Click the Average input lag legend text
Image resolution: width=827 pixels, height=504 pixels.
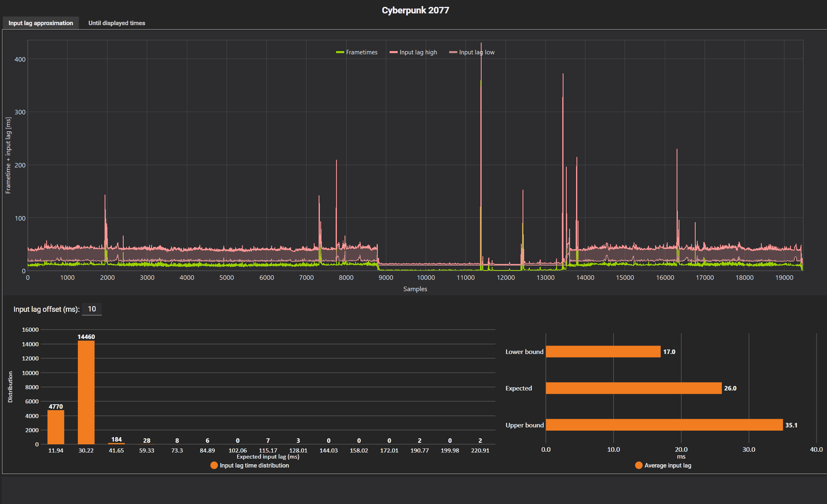click(x=668, y=465)
